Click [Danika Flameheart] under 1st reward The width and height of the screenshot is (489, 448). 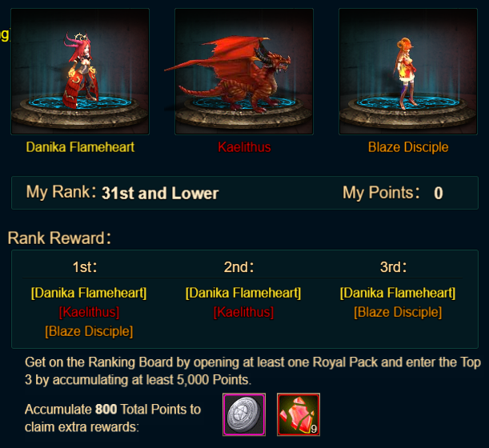click(x=89, y=293)
